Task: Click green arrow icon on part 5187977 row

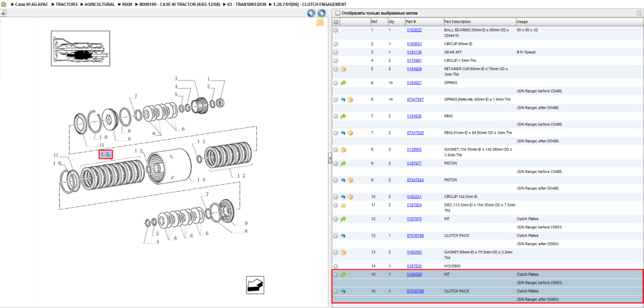Action: point(343,163)
